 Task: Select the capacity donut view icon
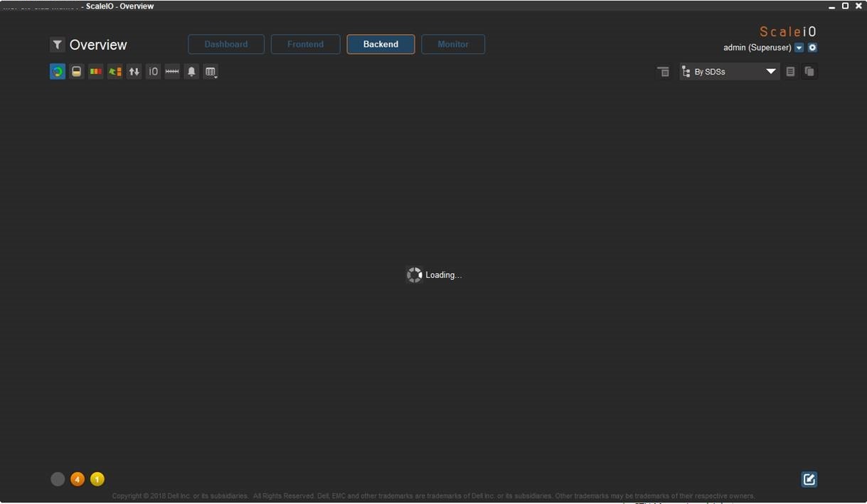click(57, 71)
